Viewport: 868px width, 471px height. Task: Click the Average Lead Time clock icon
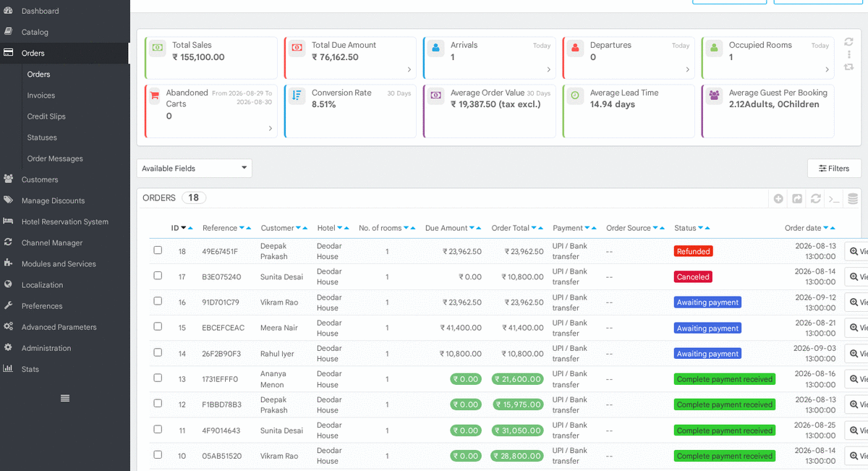575,95
